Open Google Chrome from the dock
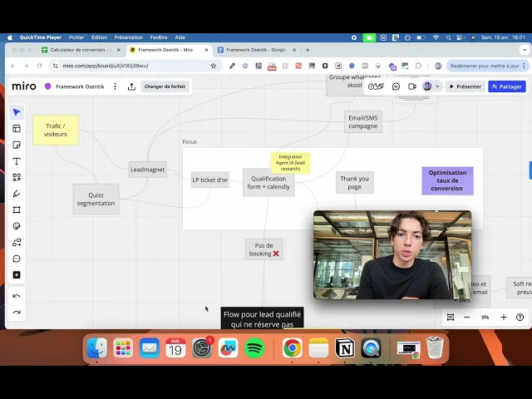The image size is (532, 399). click(x=292, y=348)
